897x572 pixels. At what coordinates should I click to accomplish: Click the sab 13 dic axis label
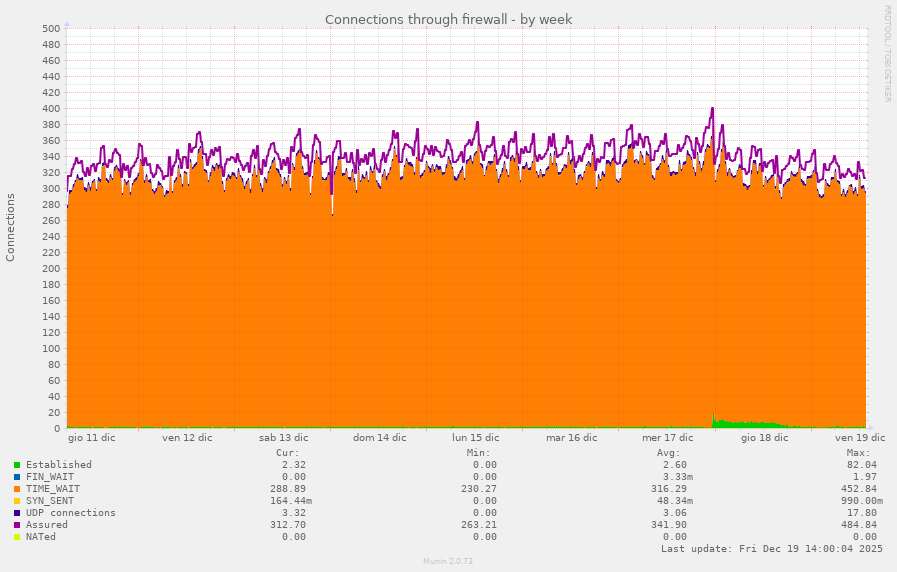[283, 438]
